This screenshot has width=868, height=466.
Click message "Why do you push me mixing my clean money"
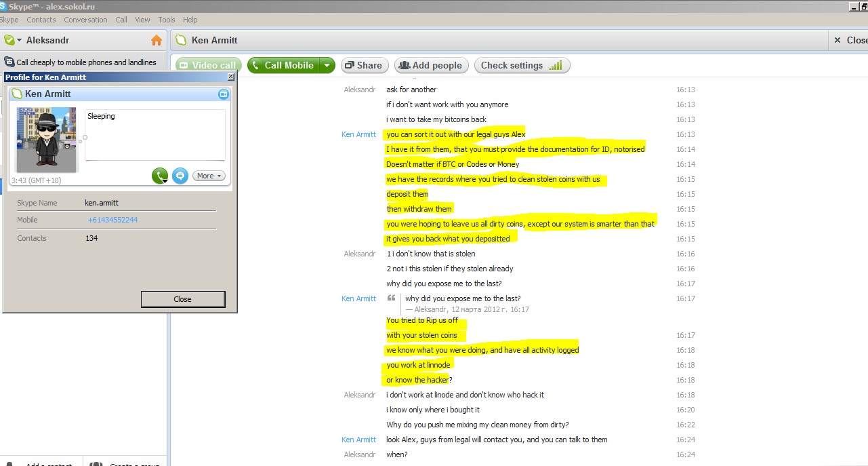[478, 425]
